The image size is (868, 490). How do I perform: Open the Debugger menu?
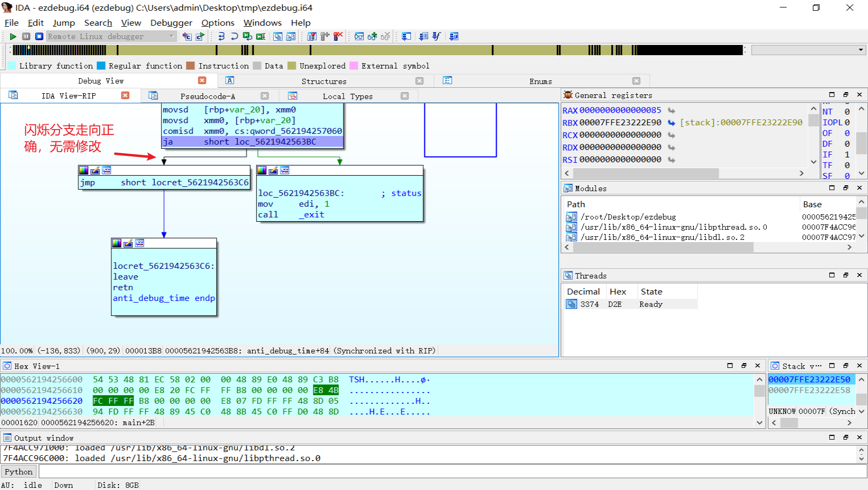(171, 22)
